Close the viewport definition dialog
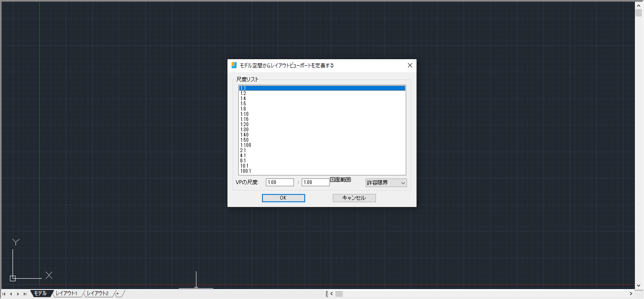 [x=410, y=65]
